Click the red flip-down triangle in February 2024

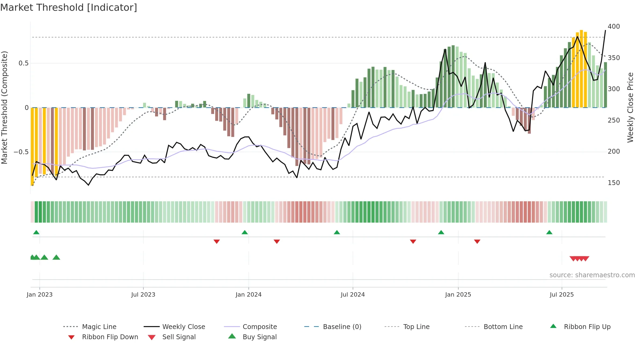click(x=277, y=242)
